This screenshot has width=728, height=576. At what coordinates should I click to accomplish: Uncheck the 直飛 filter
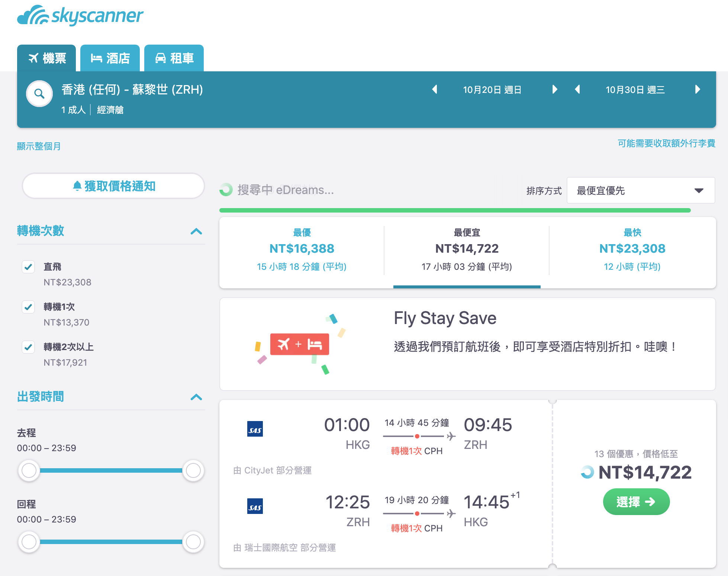[x=28, y=267]
